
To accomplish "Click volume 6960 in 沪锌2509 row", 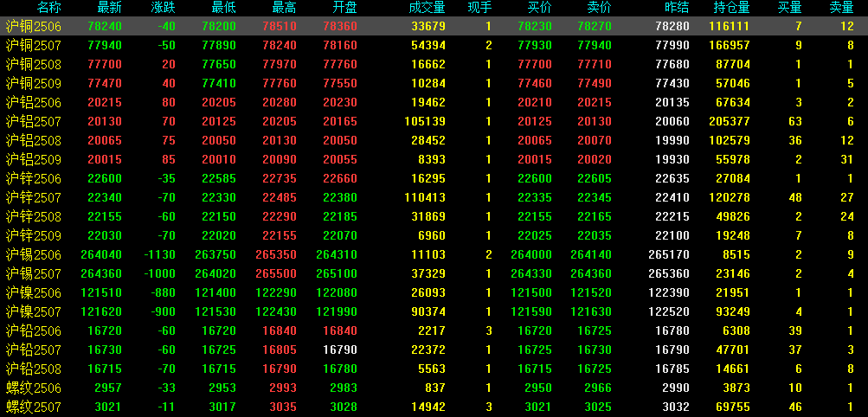I will 433,235.
